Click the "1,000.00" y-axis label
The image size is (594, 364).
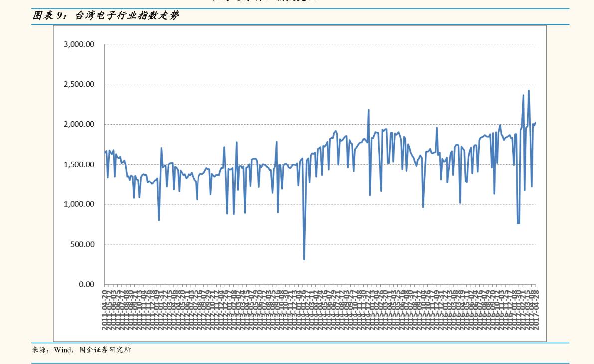click(x=79, y=204)
